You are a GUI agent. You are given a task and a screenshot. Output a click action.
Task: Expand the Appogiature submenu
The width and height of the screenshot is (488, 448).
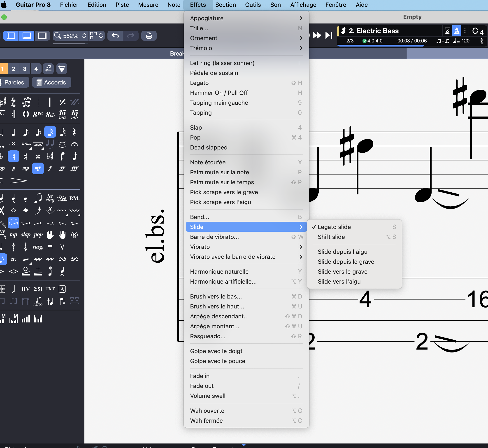tap(246, 18)
